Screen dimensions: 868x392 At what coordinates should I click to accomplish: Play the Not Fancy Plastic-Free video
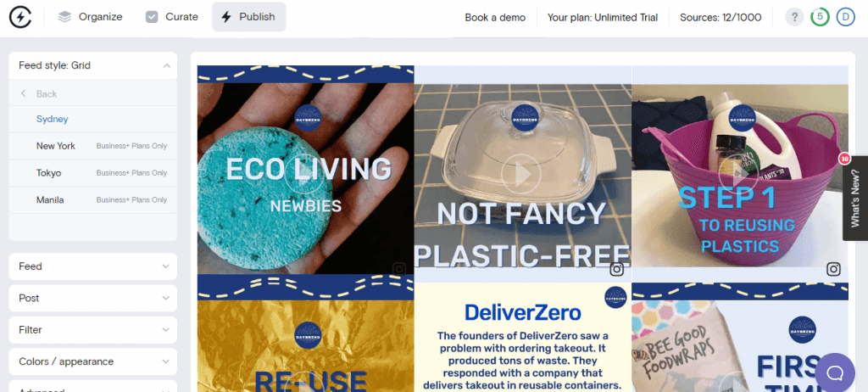pyautogui.click(x=521, y=175)
